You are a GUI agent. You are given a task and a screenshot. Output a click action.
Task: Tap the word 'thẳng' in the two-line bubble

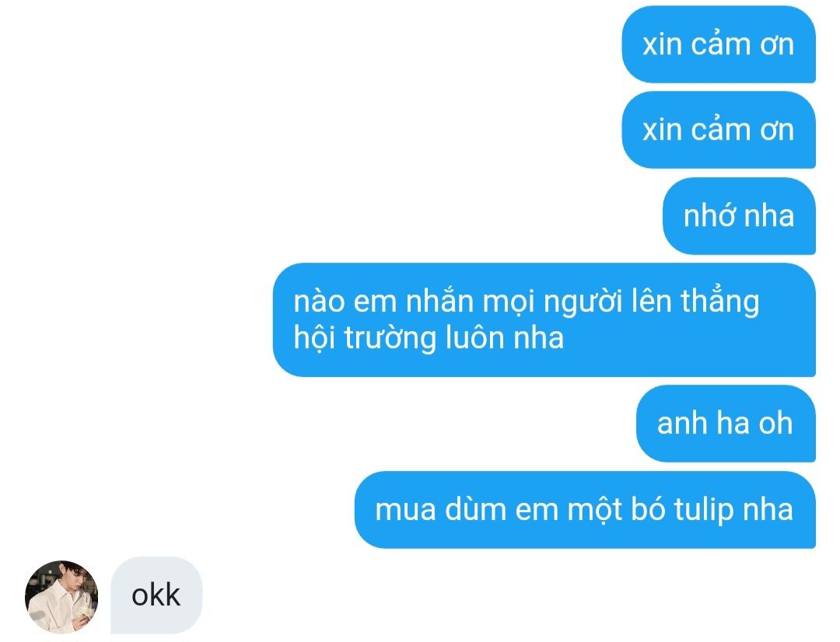[720, 302]
